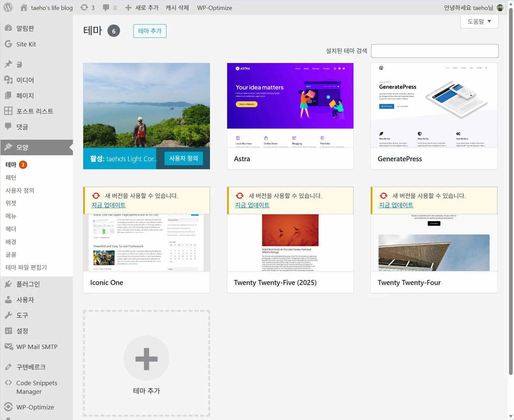514x420 pixels.
Task: Click the large plus icon to add theme
Action: tap(147, 359)
